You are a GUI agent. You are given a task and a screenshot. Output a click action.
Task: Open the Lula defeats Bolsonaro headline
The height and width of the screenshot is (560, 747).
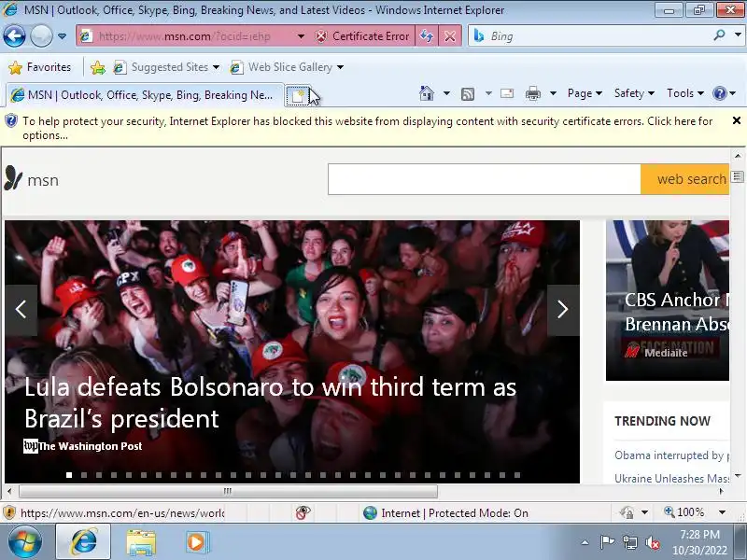click(270, 403)
